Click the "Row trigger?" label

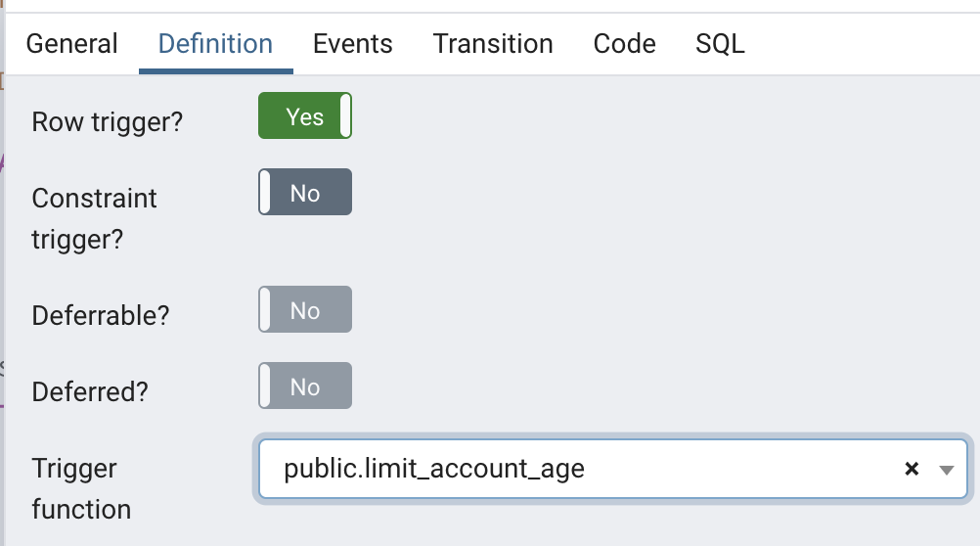tap(108, 122)
